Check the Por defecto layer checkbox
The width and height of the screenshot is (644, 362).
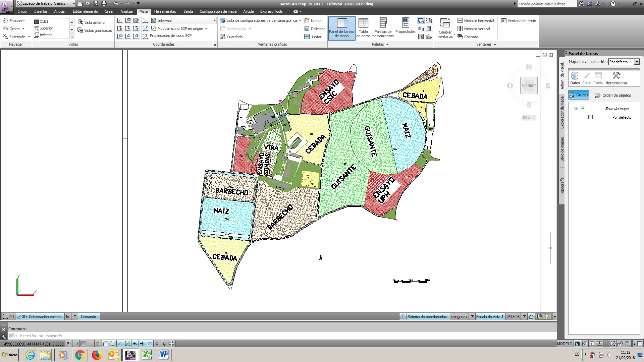tap(591, 117)
